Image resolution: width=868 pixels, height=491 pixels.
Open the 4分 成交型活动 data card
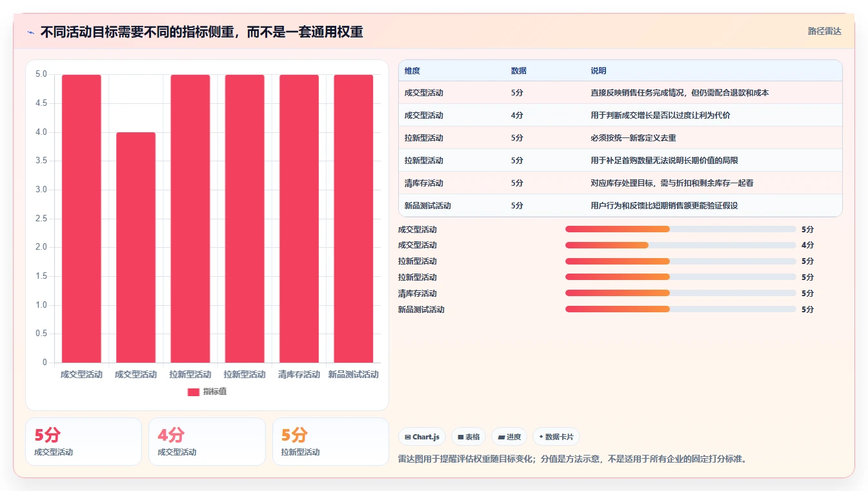point(207,441)
